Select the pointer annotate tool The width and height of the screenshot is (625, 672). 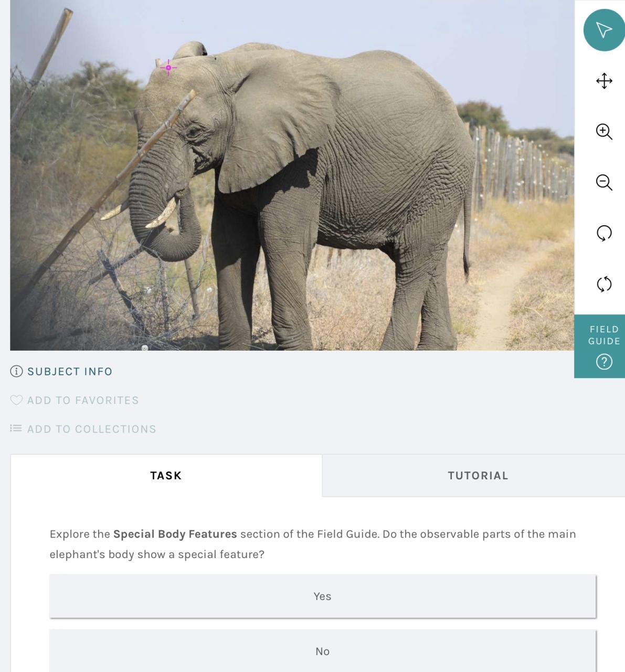604,30
